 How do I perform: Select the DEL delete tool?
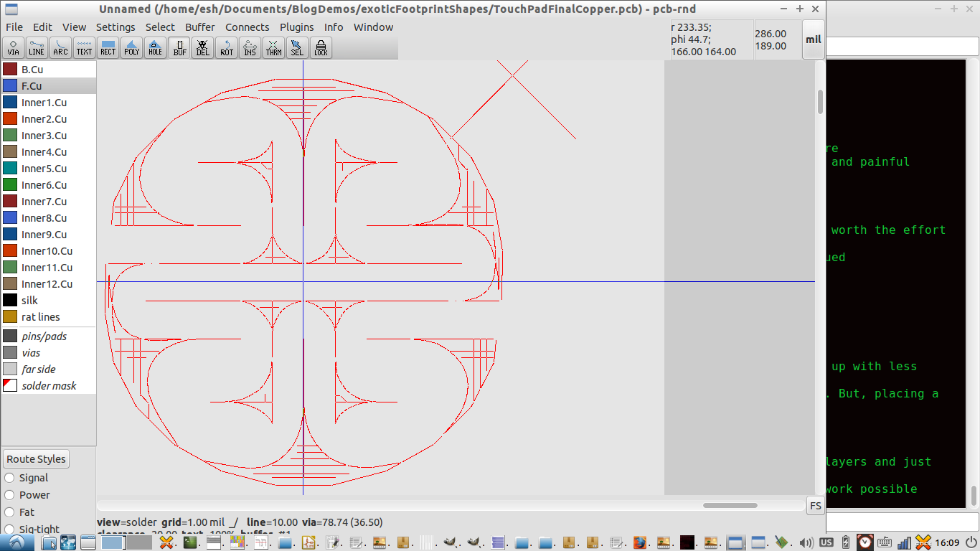203,48
